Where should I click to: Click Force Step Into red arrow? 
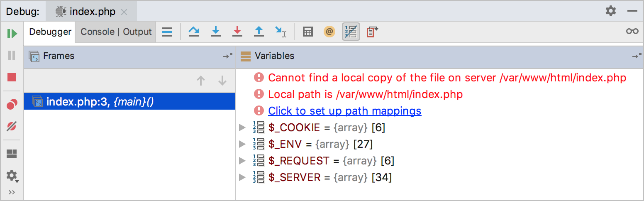click(x=237, y=32)
